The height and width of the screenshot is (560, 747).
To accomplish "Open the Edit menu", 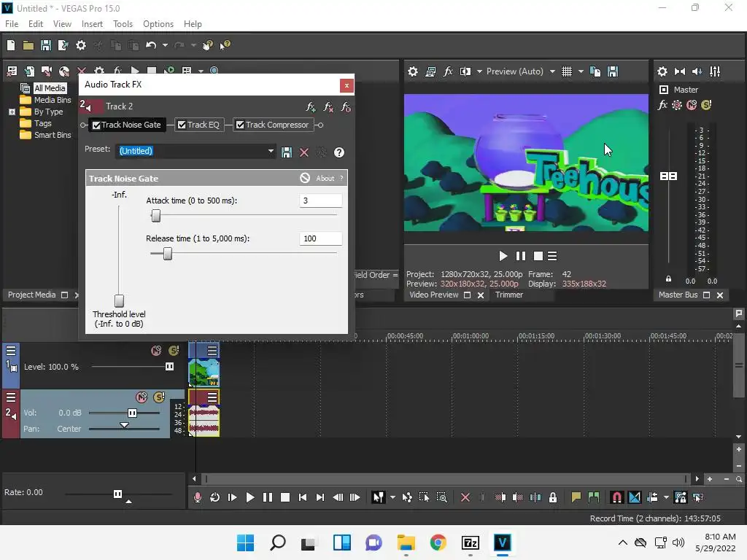I will point(36,24).
